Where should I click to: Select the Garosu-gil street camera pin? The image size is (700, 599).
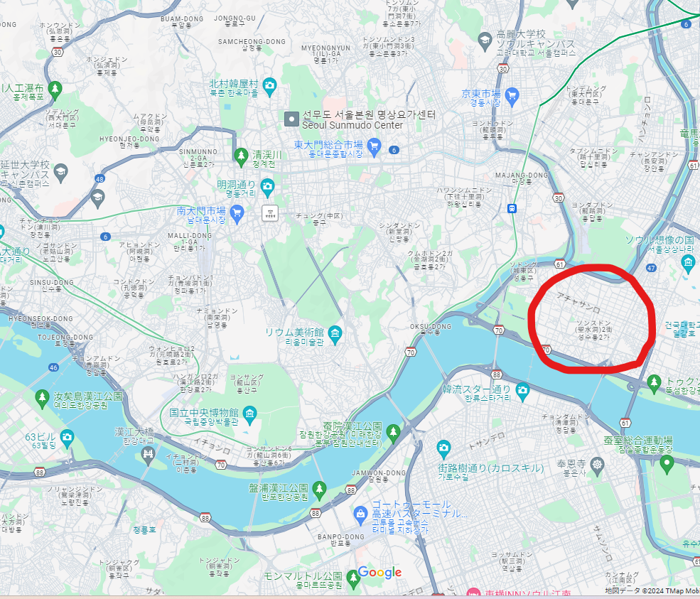(443, 448)
